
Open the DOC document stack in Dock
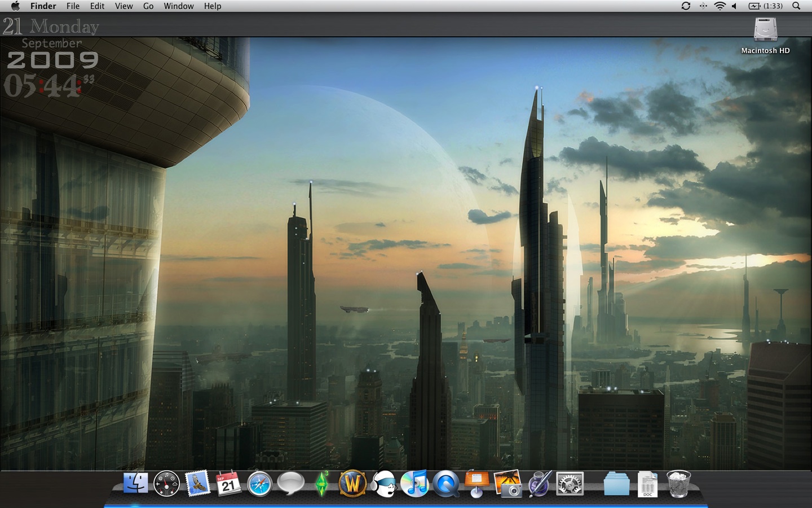click(x=647, y=484)
